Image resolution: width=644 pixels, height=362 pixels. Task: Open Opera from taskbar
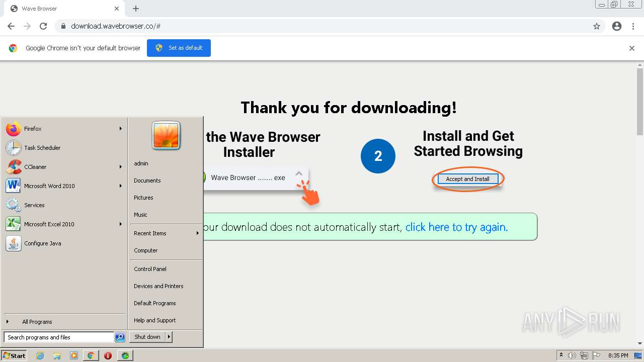tap(108, 355)
